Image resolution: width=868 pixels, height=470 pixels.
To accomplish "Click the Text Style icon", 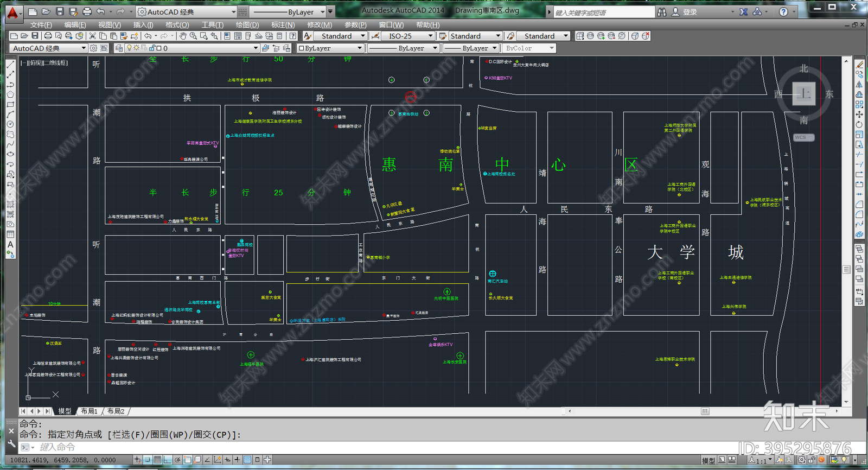I will pos(308,36).
